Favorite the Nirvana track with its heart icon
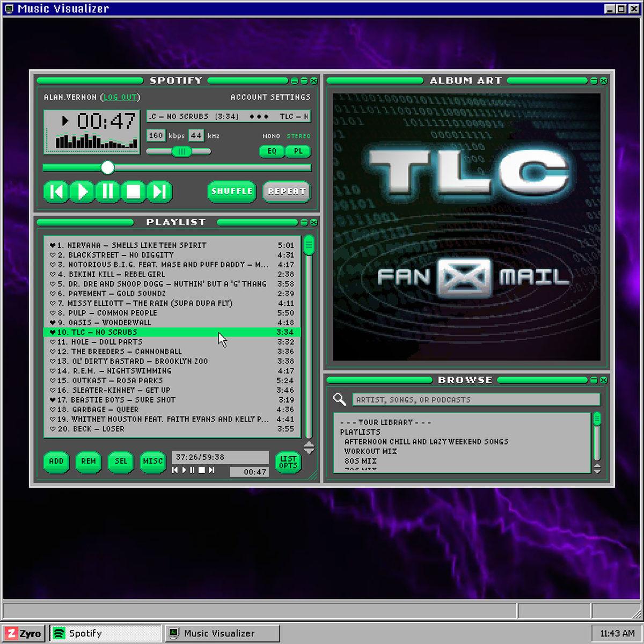Image resolution: width=644 pixels, height=644 pixels. pos(53,245)
